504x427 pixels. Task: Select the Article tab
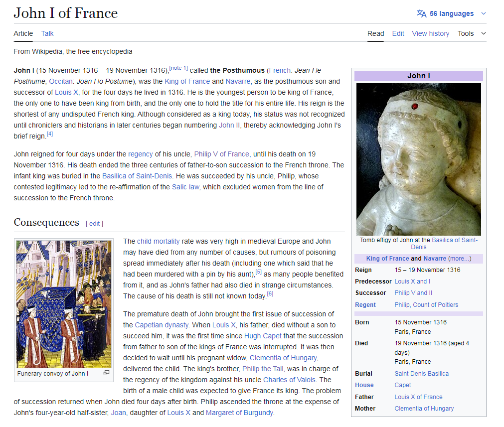coord(23,33)
